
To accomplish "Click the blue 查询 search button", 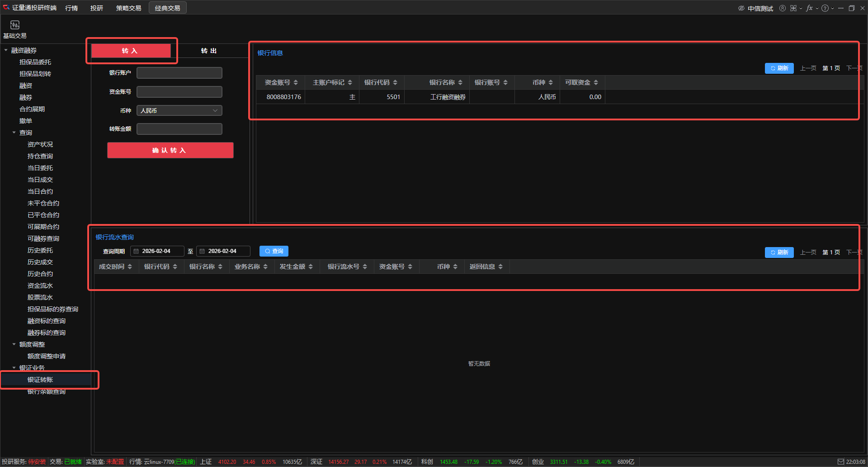I will pos(274,251).
